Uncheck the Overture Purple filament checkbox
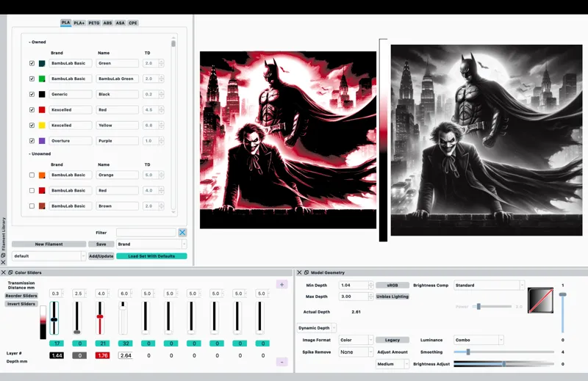 pyautogui.click(x=32, y=141)
